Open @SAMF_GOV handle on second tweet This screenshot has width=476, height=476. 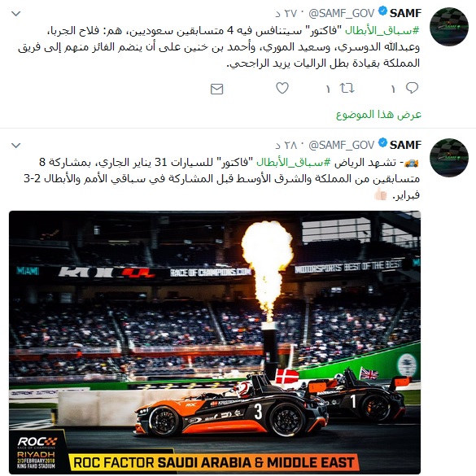[x=342, y=146]
